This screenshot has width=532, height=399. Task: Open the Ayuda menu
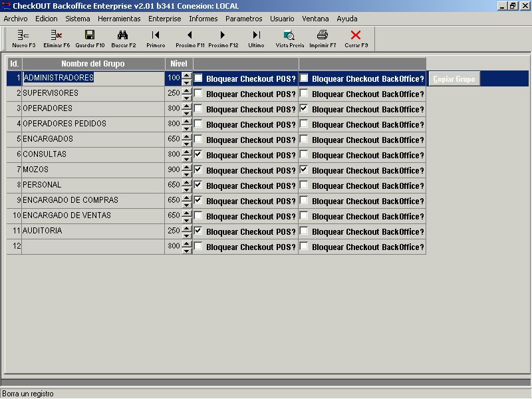point(346,19)
